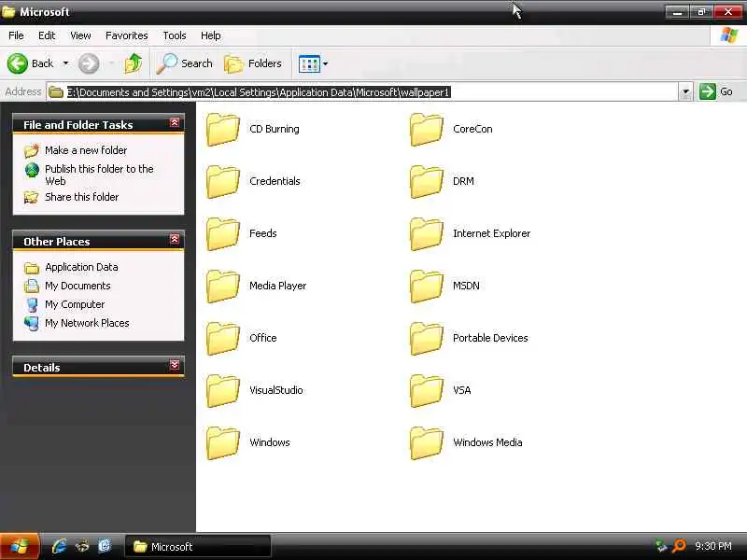Toggle the Folders pane button
The height and width of the screenshot is (560, 747).
pyautogui.click(x=253, y=63)
